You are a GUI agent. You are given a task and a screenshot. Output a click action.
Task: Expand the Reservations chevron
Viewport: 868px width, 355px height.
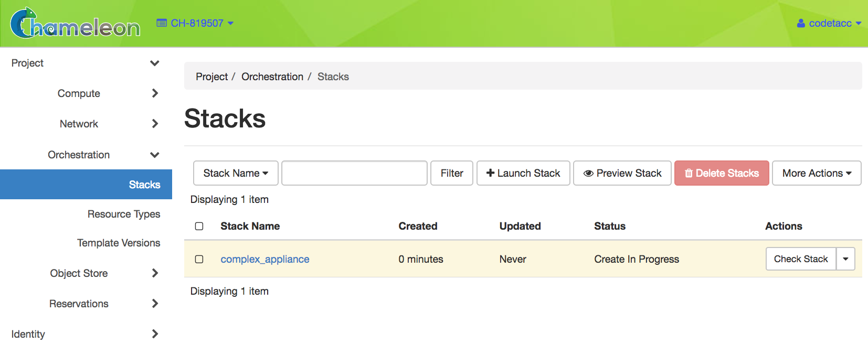[x=155, y=304]
